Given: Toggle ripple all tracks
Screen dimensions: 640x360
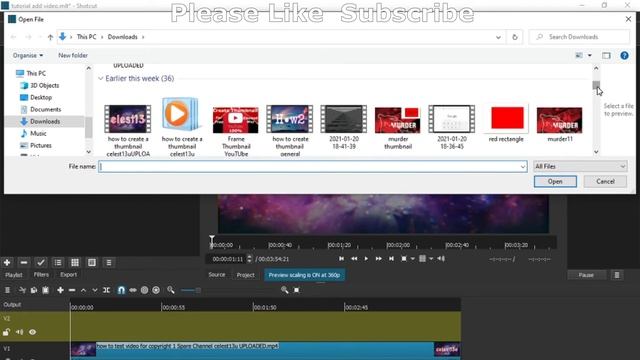Looking at the screenshot, I should 156,290.
